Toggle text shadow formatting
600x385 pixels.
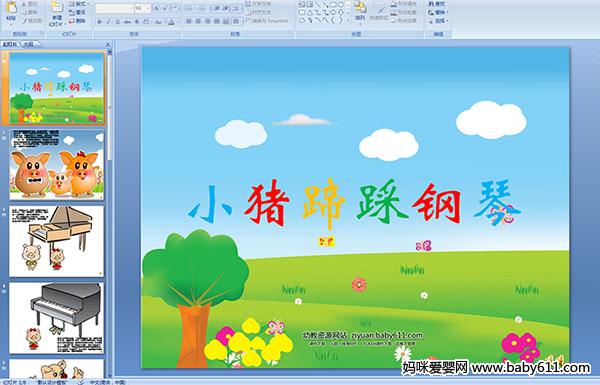137,22
